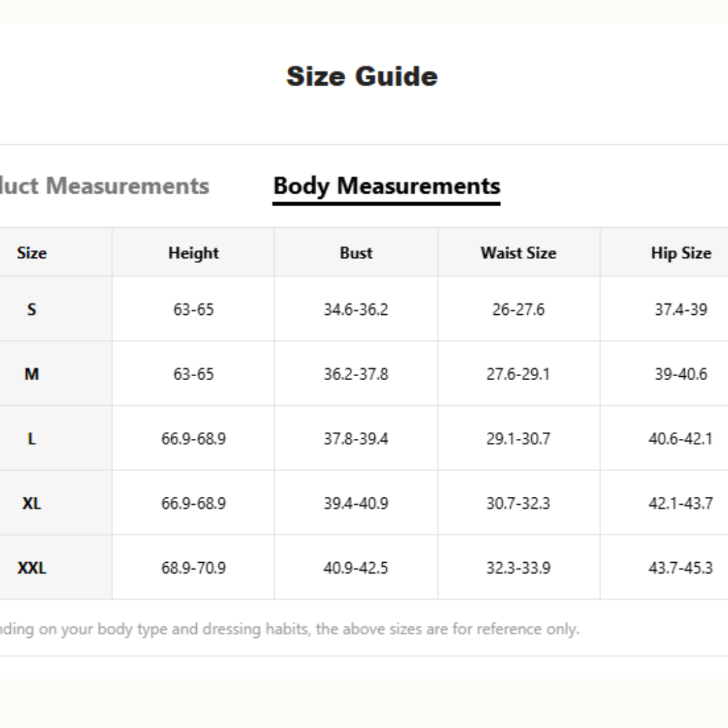This screenshot has width=728, height=728.
Task: Click the 40.9-42.5 bust value for XXL
Action: 356,568
